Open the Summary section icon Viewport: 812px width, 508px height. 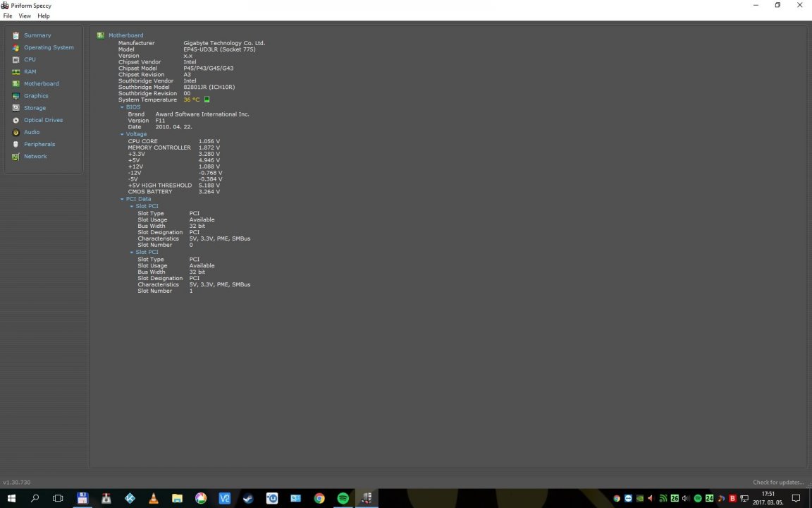[16, 36]
